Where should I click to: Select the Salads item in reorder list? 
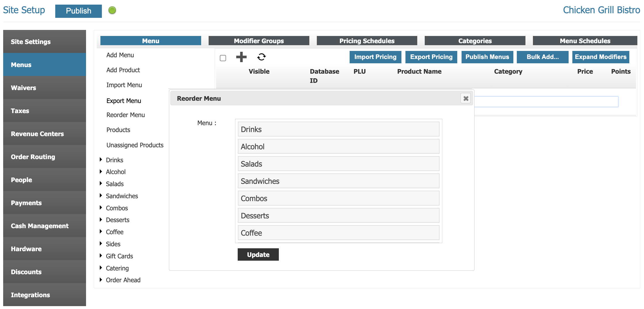tap(338, 164)
